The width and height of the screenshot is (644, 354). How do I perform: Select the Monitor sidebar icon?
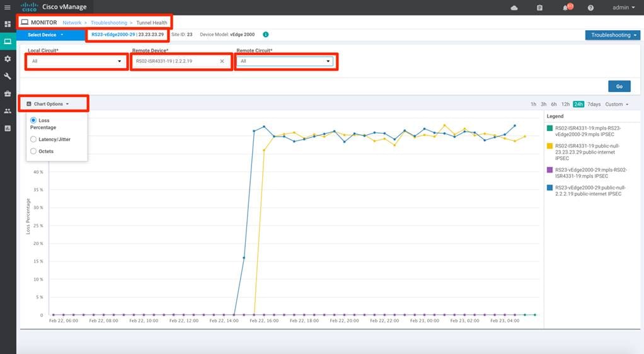(x=8, y=41)
